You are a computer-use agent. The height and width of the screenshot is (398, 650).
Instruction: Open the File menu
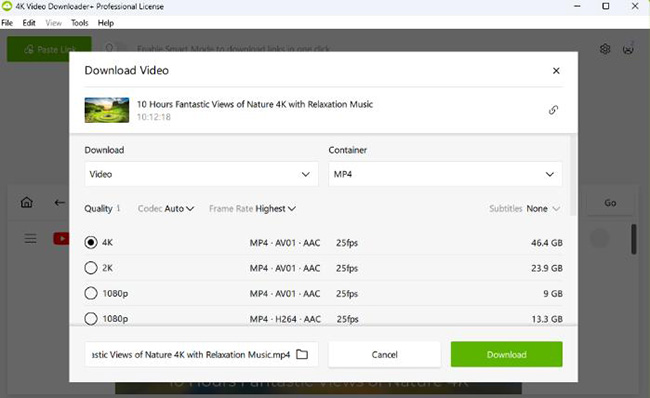click(7, 23)
